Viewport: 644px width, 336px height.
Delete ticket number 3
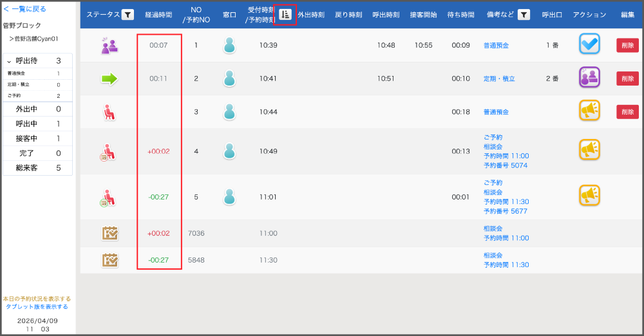point(627,112)
